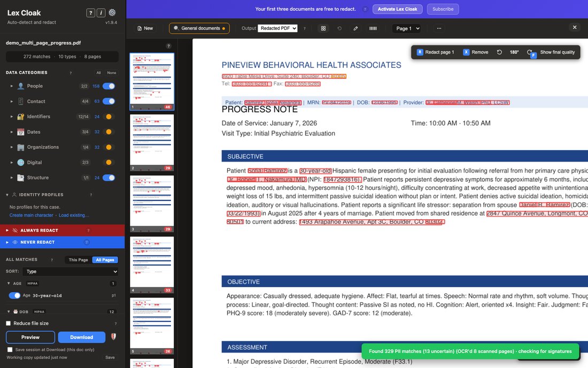Toggle the Digital category switch

pos(109,163)
